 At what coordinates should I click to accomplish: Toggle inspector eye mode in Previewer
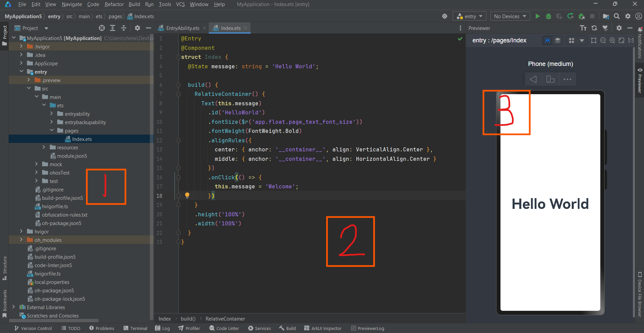pos(548,40)
